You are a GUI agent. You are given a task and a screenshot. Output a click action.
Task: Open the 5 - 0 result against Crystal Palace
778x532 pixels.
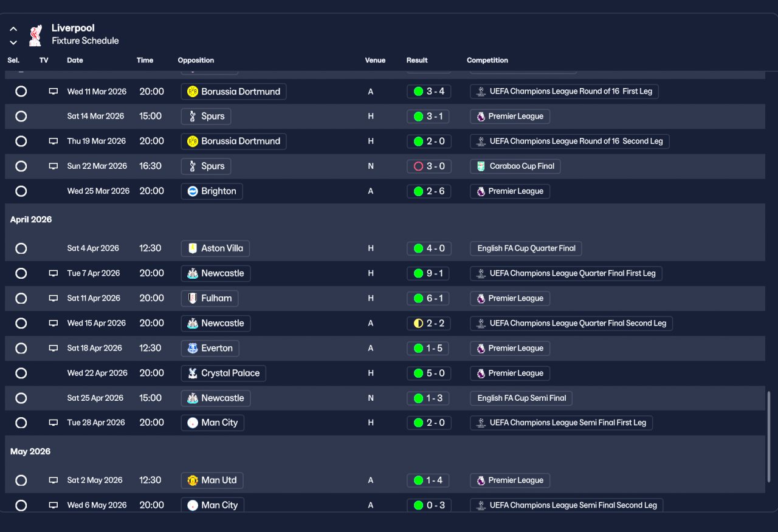429,373
